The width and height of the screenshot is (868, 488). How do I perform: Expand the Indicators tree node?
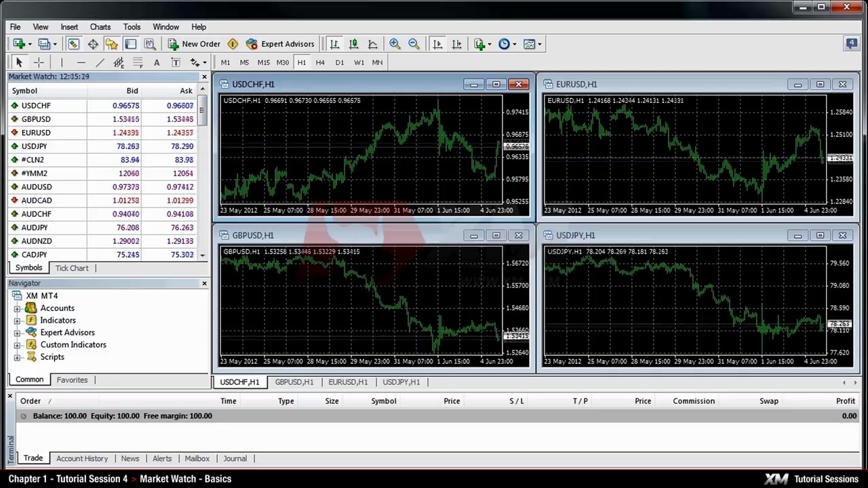17,321
